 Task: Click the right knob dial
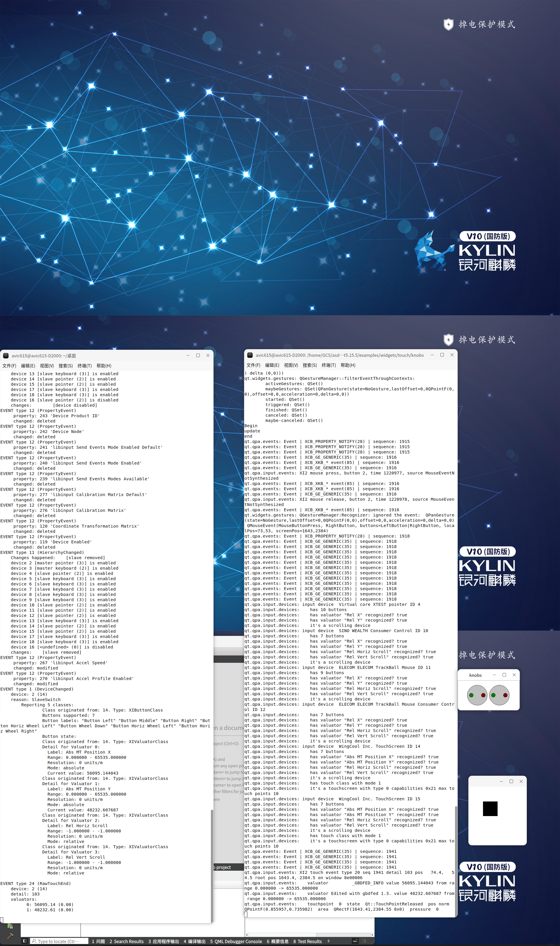pos(499,695)
